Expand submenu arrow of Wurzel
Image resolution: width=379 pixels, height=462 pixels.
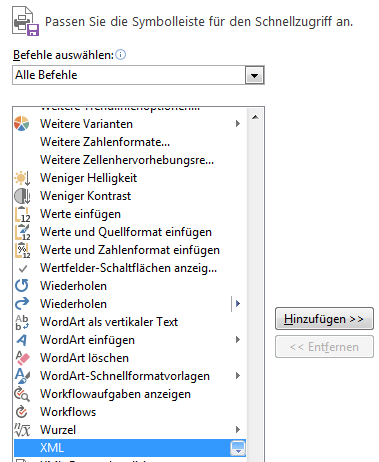(x=238, y=430)
